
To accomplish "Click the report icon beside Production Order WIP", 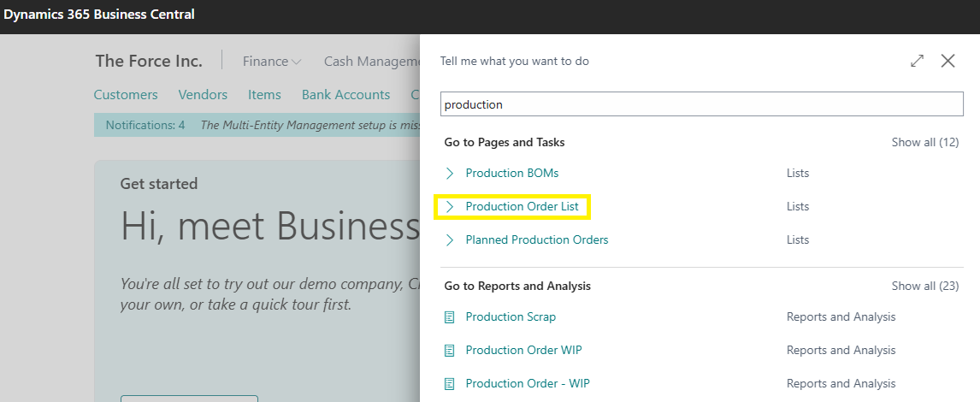I will [x=450, y=350].
